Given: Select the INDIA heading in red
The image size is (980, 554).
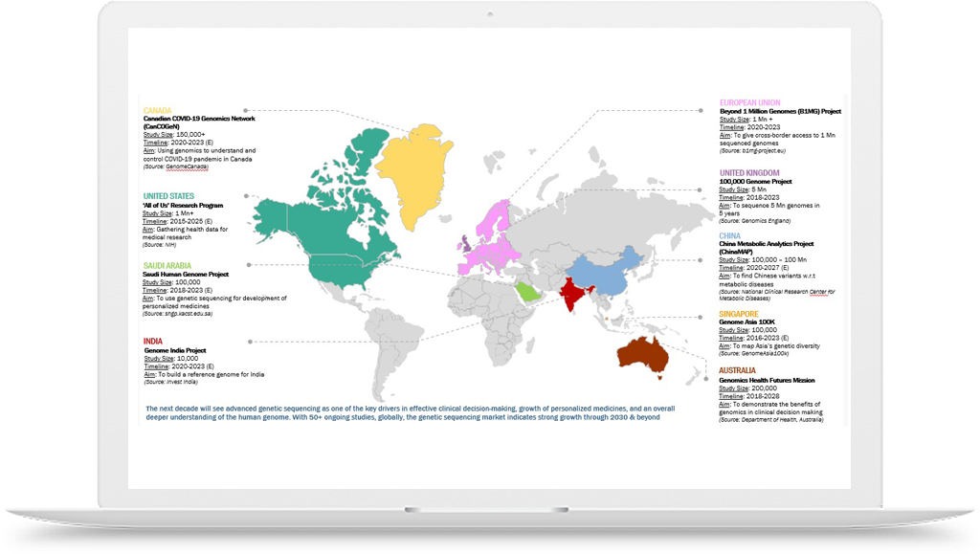Looking at the screenshot, I should [x=153, y=342].
